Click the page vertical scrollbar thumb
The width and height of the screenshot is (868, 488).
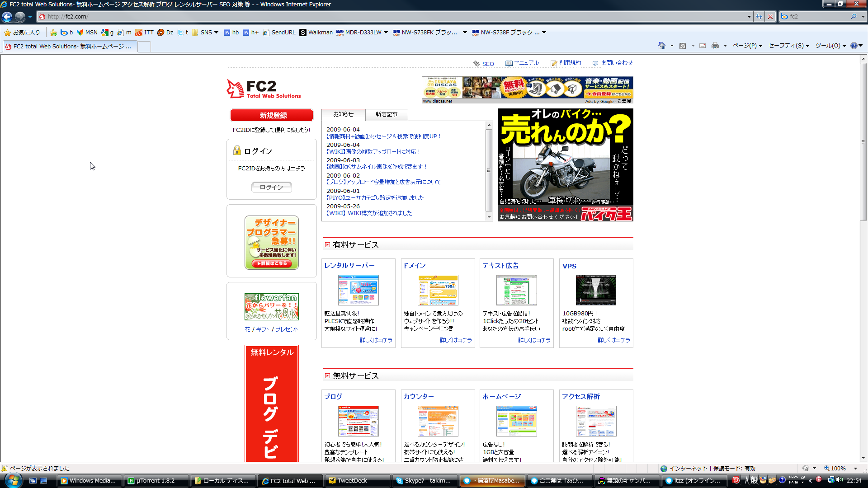coord(863,142)
